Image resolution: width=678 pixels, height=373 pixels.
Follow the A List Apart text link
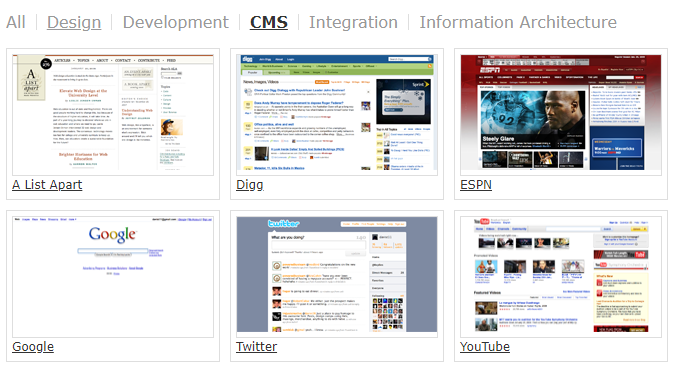47,185
